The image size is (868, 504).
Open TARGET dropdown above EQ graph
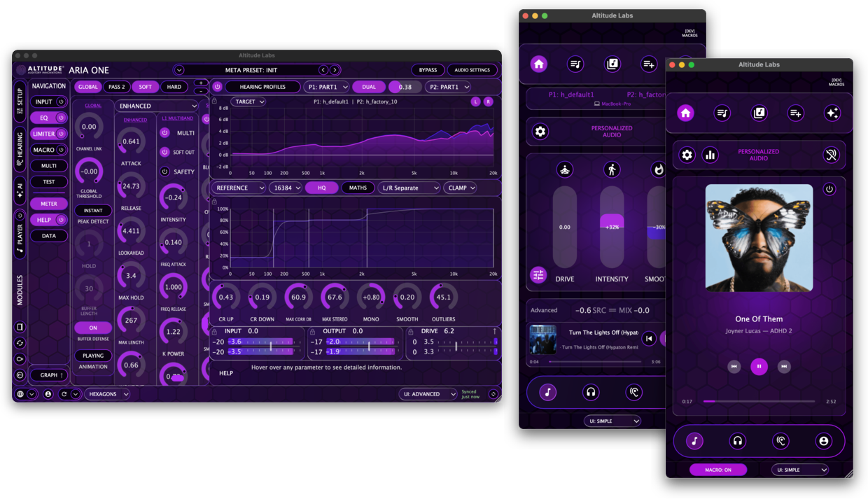click(x=249, y=101)
